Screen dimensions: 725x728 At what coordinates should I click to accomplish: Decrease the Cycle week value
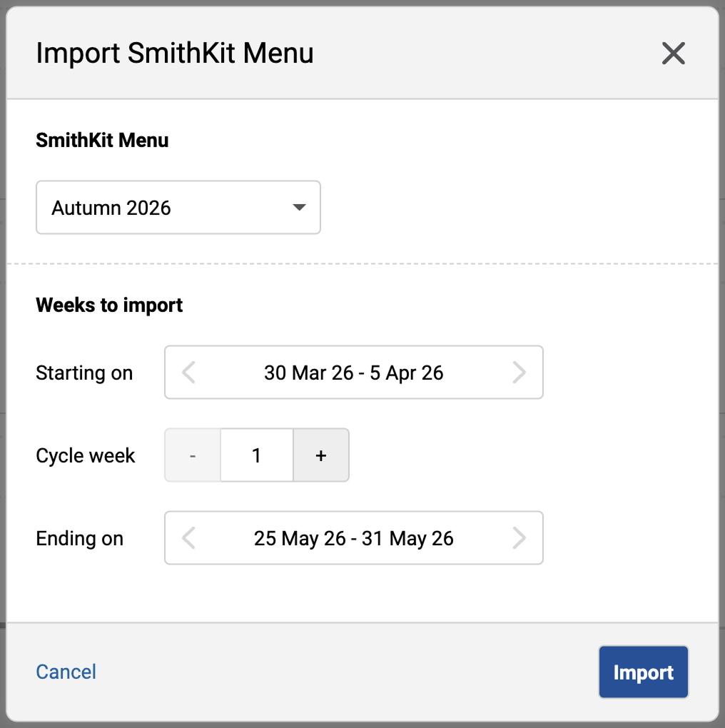193,455
